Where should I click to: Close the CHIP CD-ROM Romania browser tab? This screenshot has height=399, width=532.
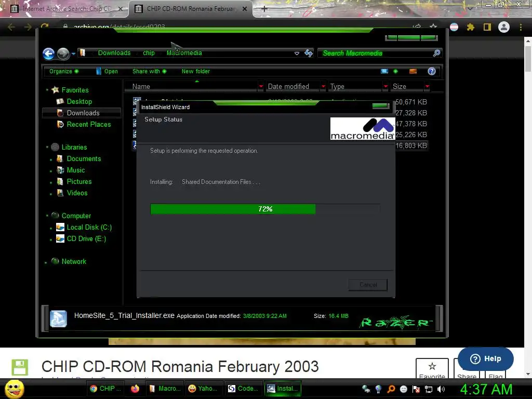coord(245,9)
